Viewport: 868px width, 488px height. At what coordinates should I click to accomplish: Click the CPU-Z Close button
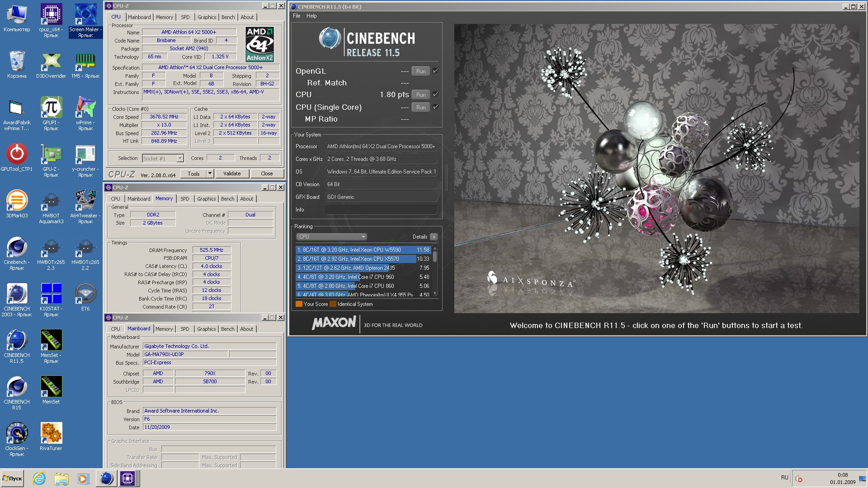267,174
